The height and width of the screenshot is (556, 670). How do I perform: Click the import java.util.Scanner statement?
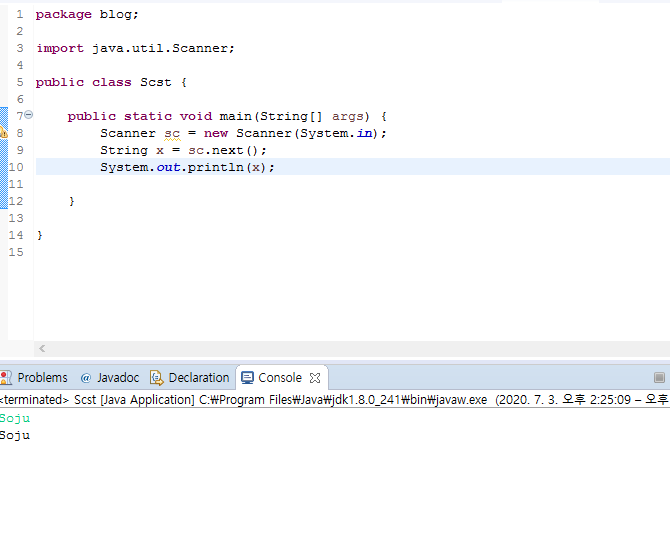pos(135,48)
